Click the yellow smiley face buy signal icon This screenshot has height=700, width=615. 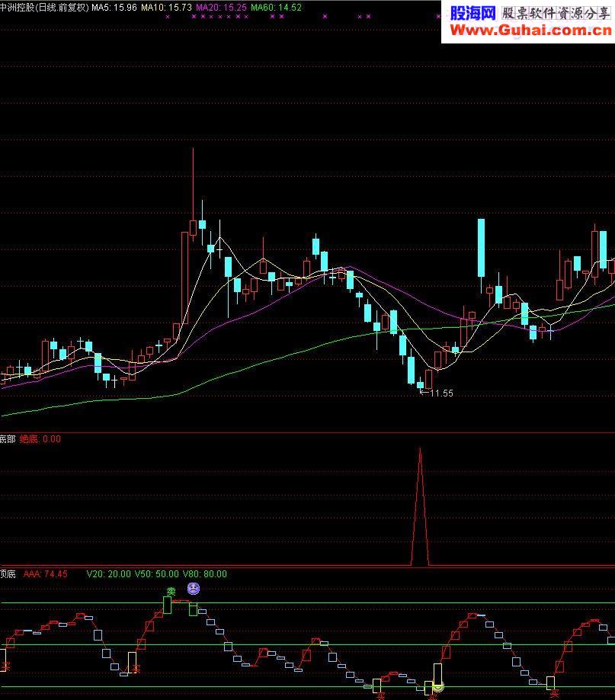(438, 687)
